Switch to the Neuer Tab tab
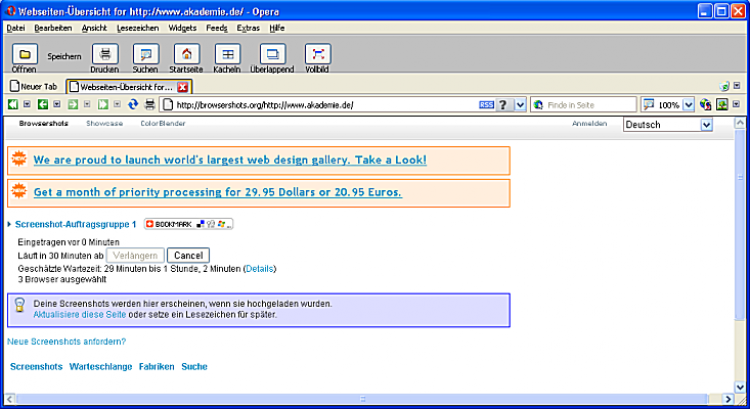Screen dimensions: 750x409 coord(34,87)
